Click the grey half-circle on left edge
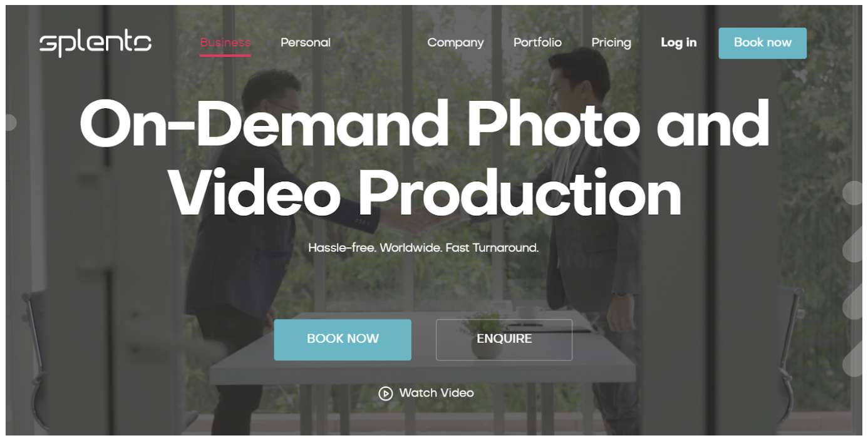Viewport: 868px width, 438px height. tap(11, 122)
